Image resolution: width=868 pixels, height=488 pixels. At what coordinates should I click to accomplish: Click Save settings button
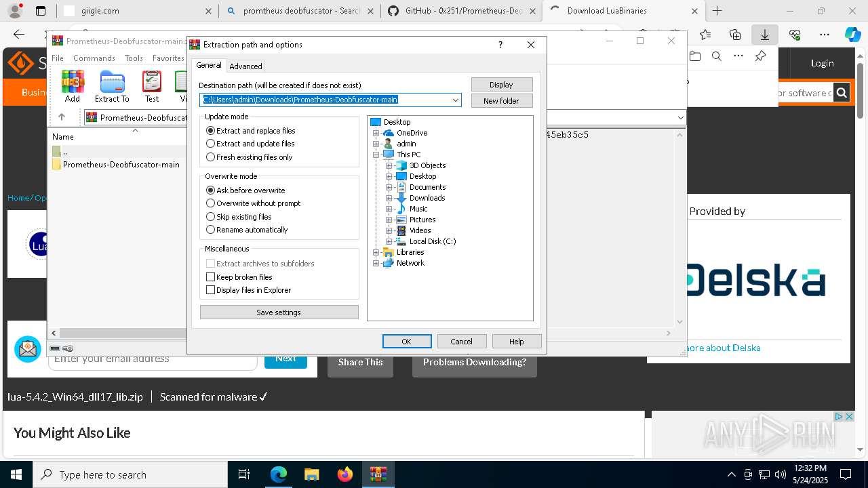point(279,312)
